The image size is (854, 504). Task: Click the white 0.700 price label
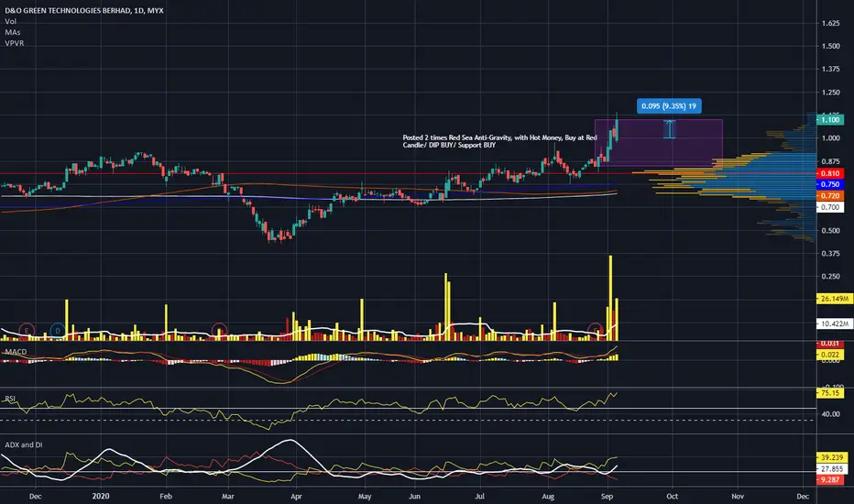(x=830, y=207)
